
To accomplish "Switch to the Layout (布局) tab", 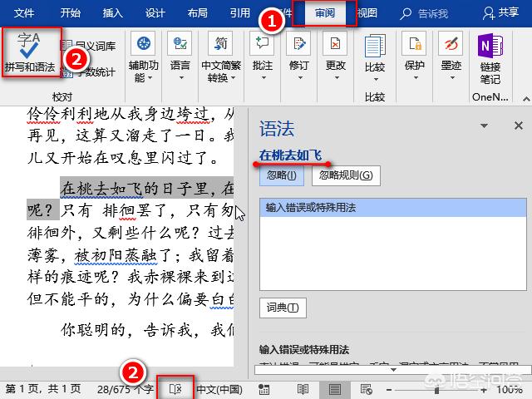I will pyautogui.click(x=198, y=13).
